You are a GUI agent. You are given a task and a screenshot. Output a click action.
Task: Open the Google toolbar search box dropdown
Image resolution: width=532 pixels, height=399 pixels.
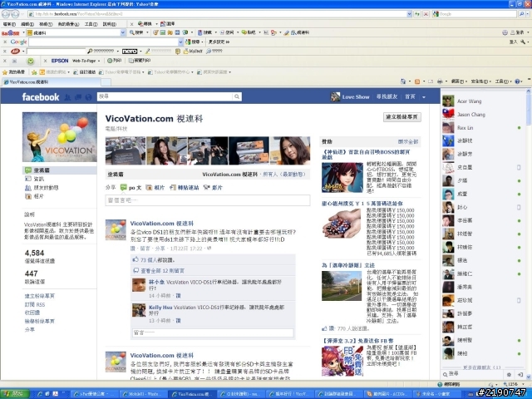pyautogui.click(x=180, y=42)
